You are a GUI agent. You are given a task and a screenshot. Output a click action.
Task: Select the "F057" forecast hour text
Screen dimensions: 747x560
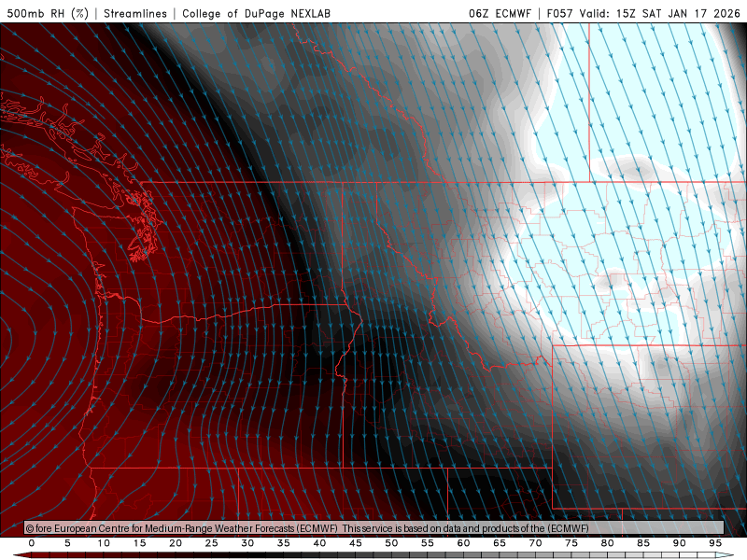(x=559, y=13)
